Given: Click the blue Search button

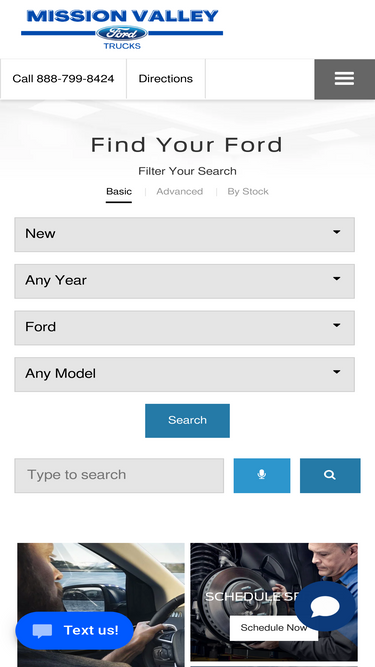Looking at the screenshot, I should (x=188, y=421).
